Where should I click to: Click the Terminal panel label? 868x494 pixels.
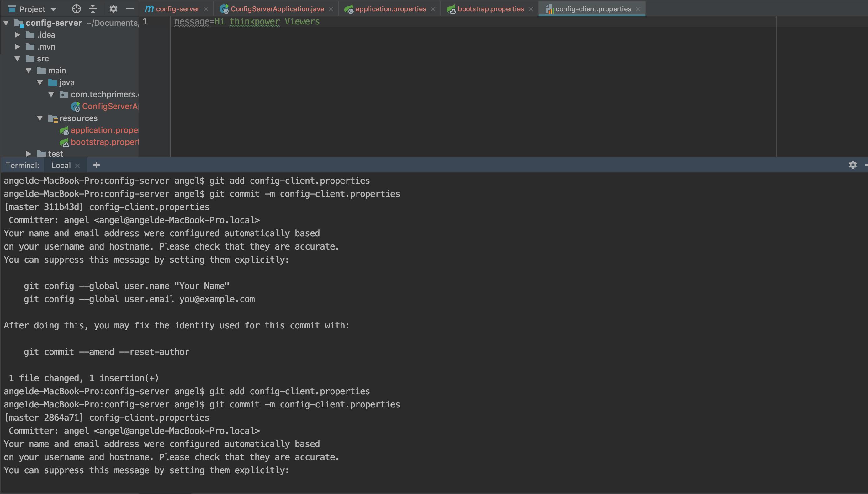click(x=22, y=165)
